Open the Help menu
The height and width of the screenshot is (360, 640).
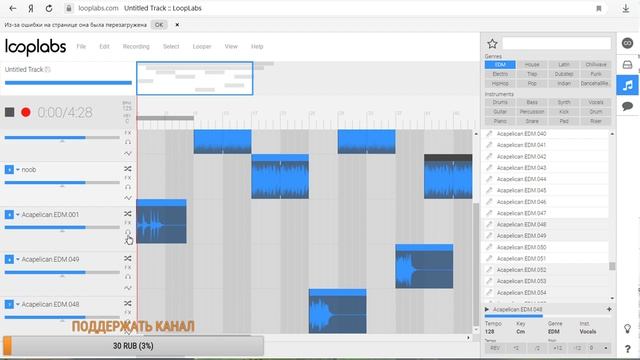(x=257, y=47)
